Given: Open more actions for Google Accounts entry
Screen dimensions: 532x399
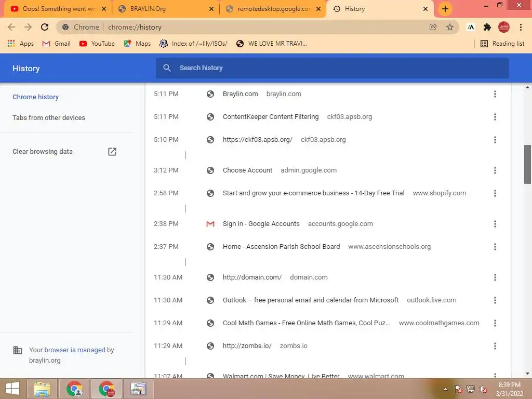Looking at the screenshot, I should [495, 224].
